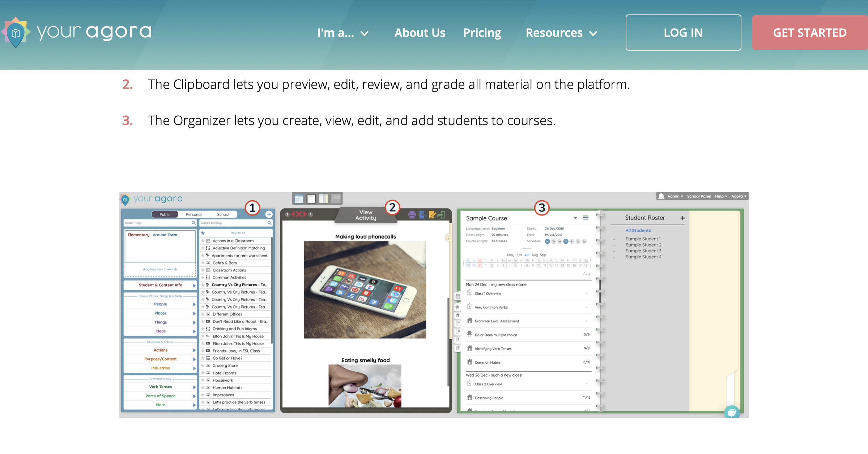The width and height of the screenshot is (868, 454).
Task: Go to the Pricing page
Action: tap(482, 33)
